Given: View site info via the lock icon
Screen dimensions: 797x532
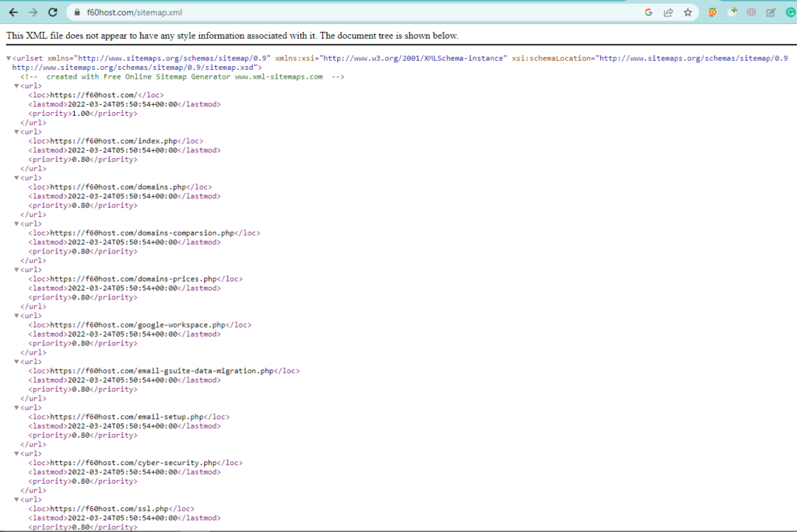Looking at the screenshot, I should point(77,12).
